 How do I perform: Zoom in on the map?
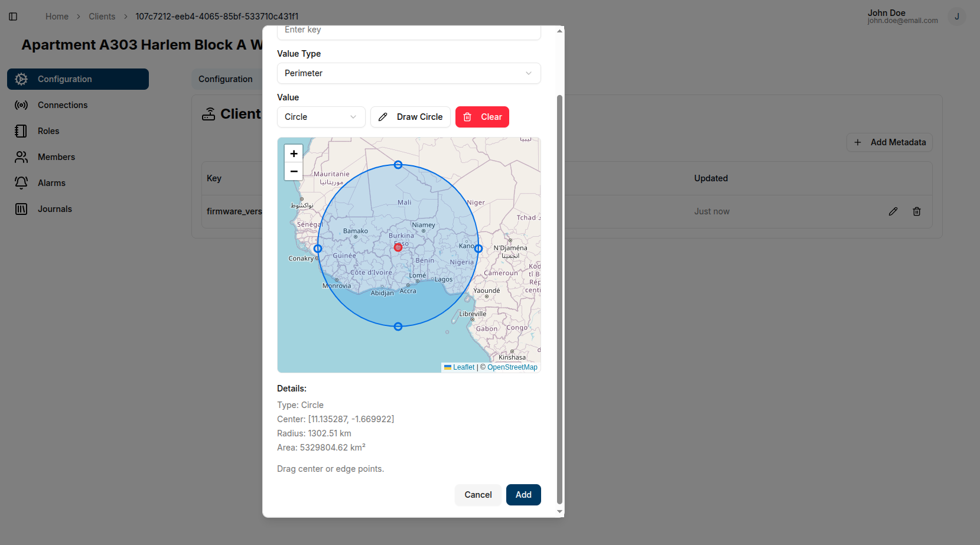(x=294, y=154)
